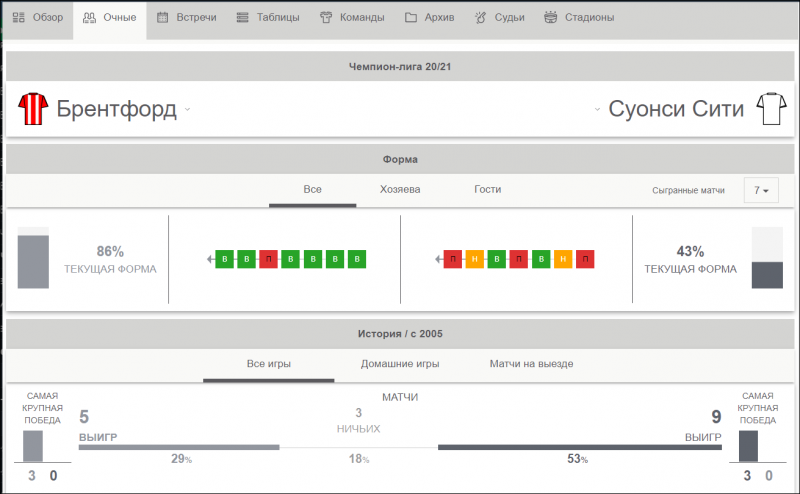Open the Обзор tab icon

[x=19, y=18]
